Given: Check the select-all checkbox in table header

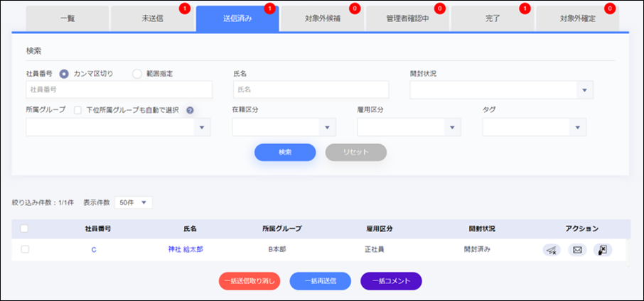Looking at the screenshot, I should 25,229.
